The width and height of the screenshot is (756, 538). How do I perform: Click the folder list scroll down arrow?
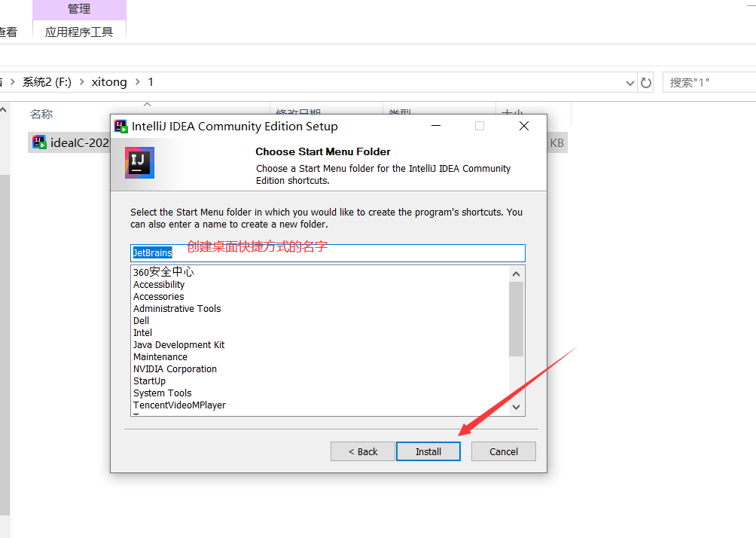pos(516,407)
